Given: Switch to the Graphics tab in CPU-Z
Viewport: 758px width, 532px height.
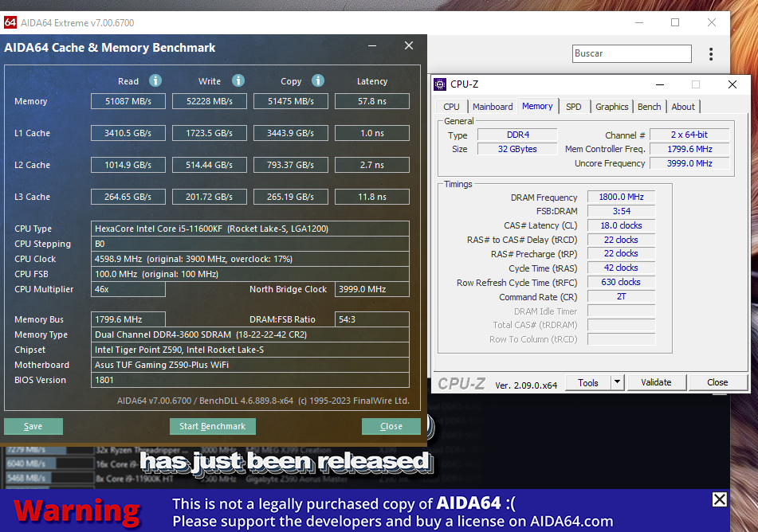Looking at the screenshot, I should pyautogui.click(x=612, y=107).
